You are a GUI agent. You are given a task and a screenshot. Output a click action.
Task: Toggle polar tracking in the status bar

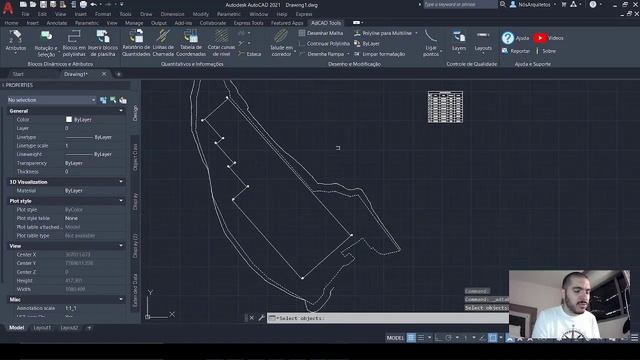click(x=449, y=338)
